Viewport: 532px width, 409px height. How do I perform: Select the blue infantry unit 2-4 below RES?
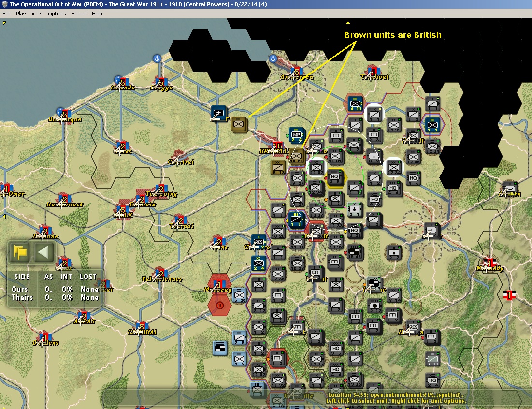[259, 263]
